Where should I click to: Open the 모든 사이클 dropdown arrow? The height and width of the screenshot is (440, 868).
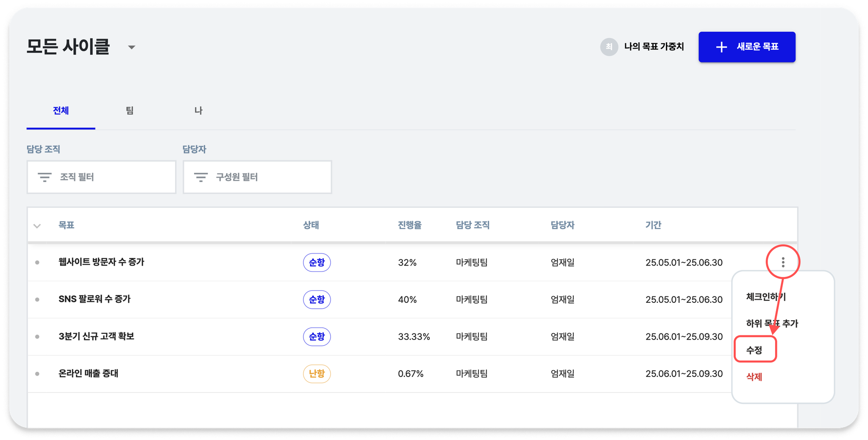(131, 47)
